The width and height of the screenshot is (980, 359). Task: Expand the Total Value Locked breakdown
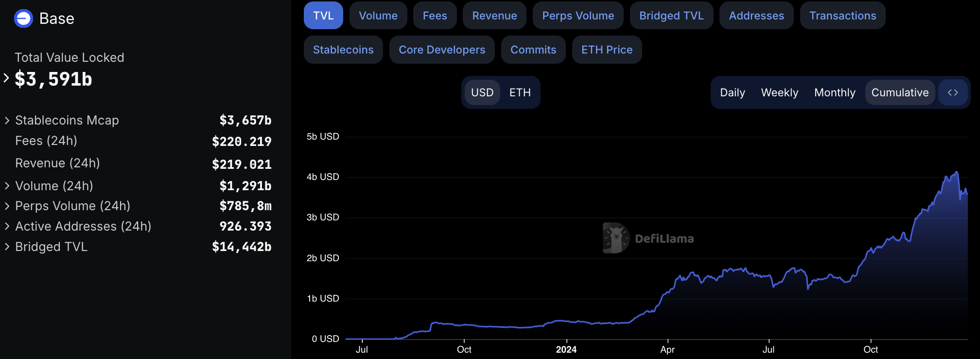tap(6, 78)
